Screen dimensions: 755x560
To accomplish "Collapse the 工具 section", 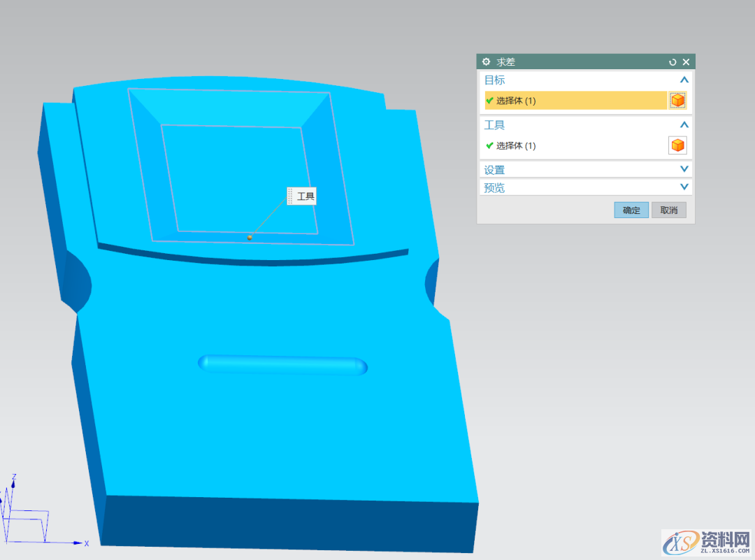I will click(x=684, y=125).
